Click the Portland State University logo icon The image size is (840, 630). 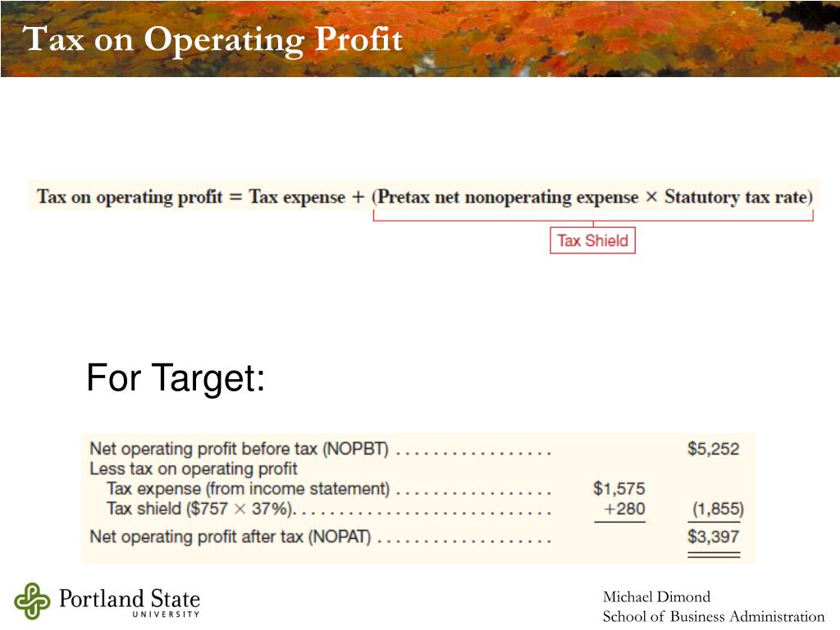pos(32,600)
